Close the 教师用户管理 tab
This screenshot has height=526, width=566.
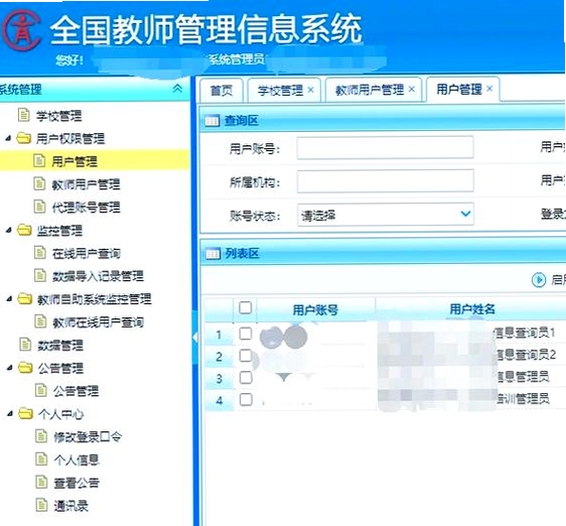[412, 89]
